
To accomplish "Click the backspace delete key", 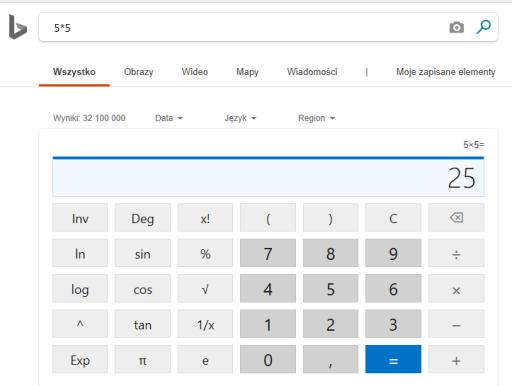I will [456, 218].
